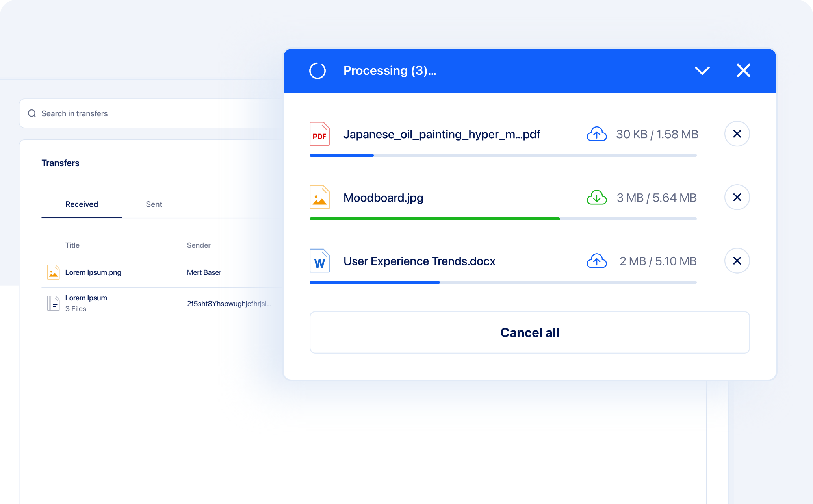Click the Word document file icon
Viewport: 813px width, 504px height.
[319, 261]
